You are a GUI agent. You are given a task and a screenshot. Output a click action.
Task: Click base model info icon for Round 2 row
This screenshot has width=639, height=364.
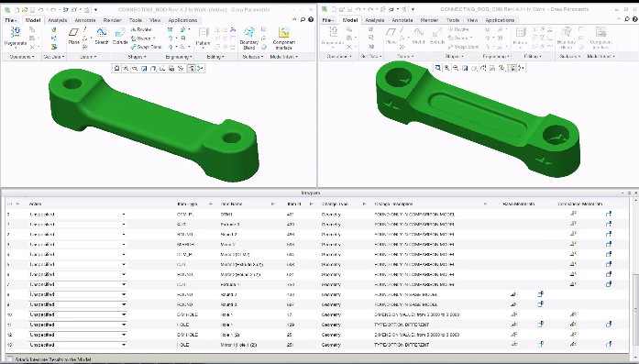click(541, 294)
